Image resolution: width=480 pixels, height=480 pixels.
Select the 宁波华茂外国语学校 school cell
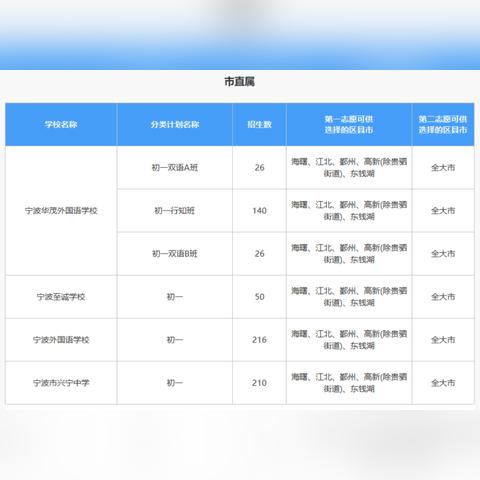click(61, 211)
